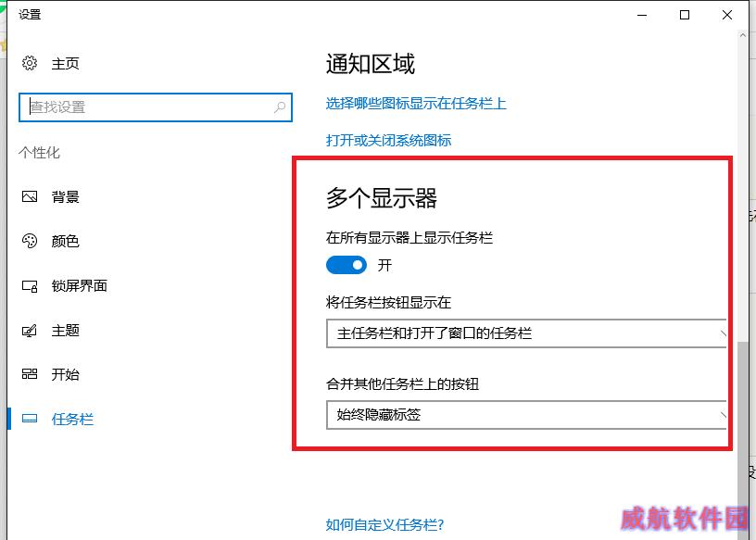Click the 通知区域 heading
This screenshot has width=756, height=540.
coord(371,64)
